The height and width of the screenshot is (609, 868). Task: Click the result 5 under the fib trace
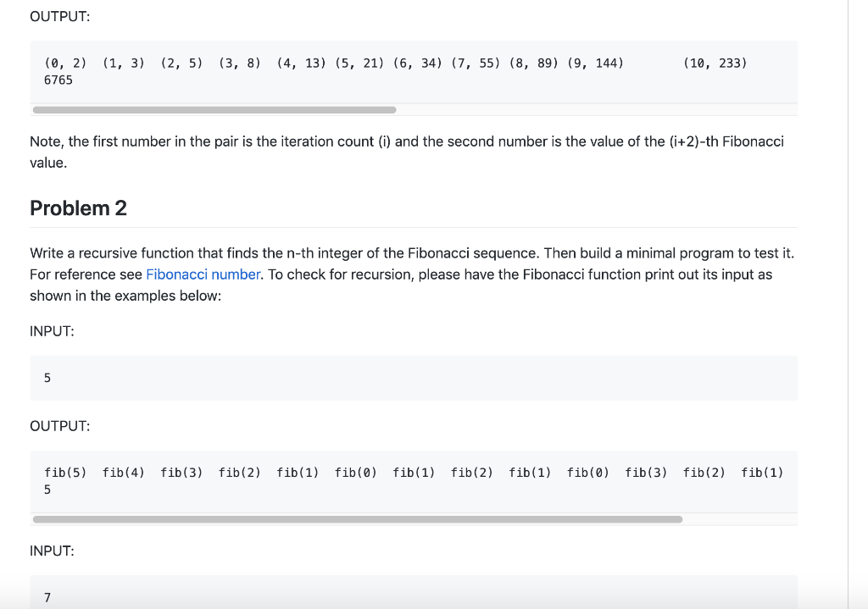47,490
